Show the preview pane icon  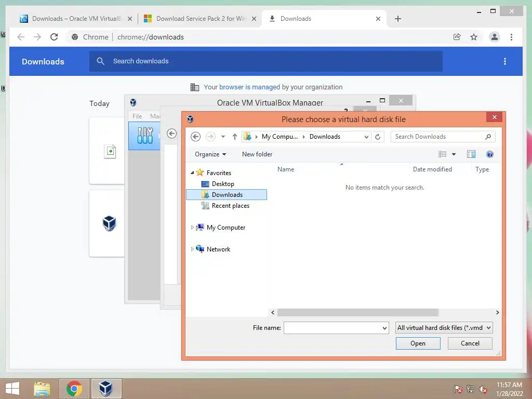point(471,154)
